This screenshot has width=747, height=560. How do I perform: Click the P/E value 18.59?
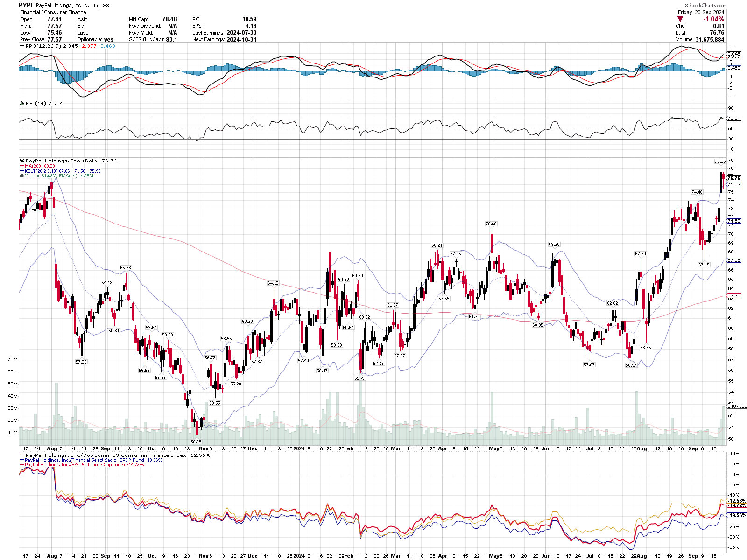click(249, 19)
